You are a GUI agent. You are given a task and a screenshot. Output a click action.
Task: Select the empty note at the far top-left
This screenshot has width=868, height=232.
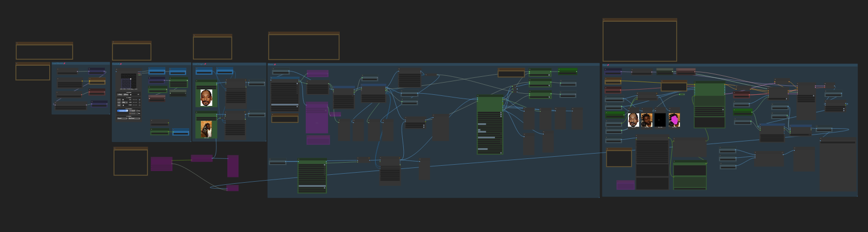(x=45, y=51)
